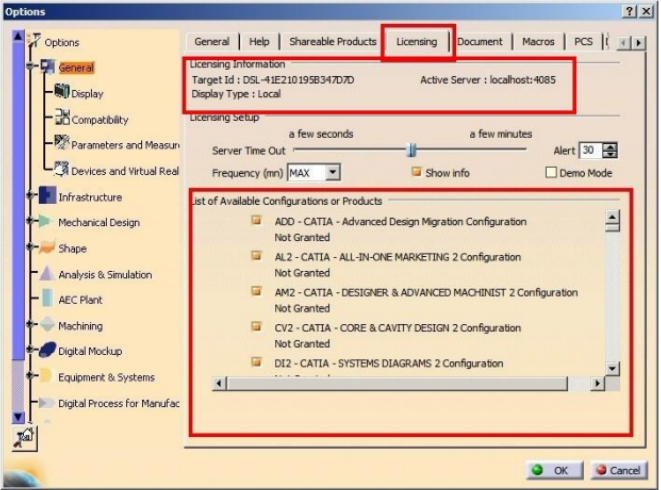Enable the Demo Mode checkbox
Screen dimensions: 661x490
[x=550, y=173]
